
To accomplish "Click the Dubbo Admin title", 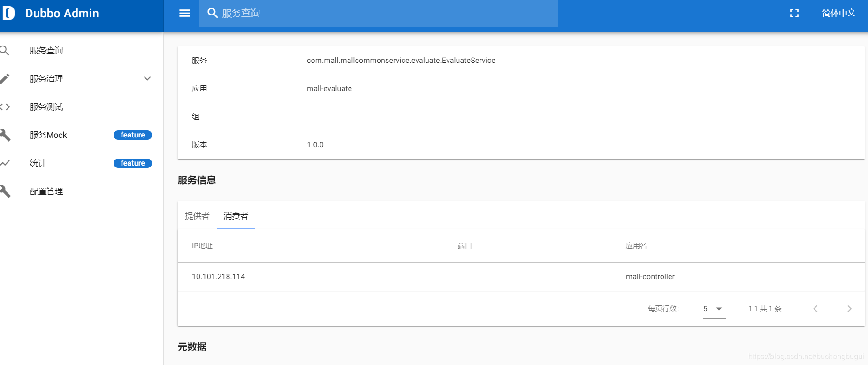I will pos(62,13).
